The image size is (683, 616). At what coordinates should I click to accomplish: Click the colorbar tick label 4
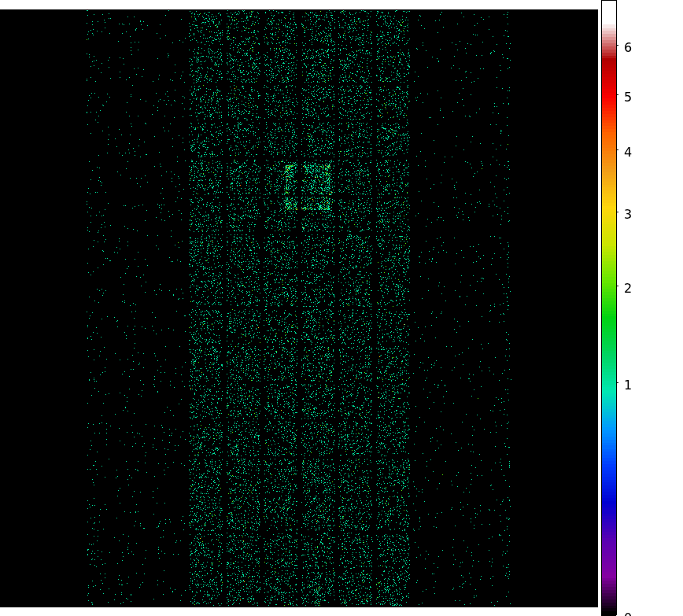coord(628,152)
